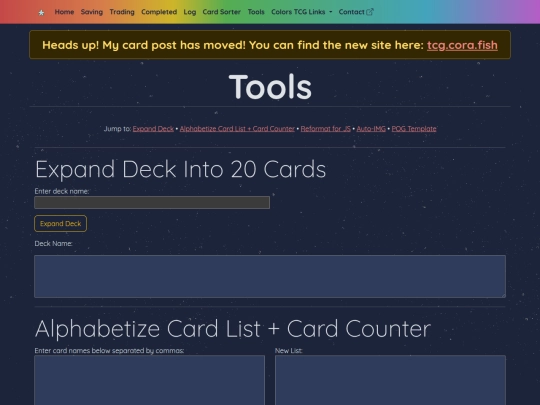This screenshot has width=540, height=405.
Task: Focus the Enter deck name input field
Action: coord(152,202)
